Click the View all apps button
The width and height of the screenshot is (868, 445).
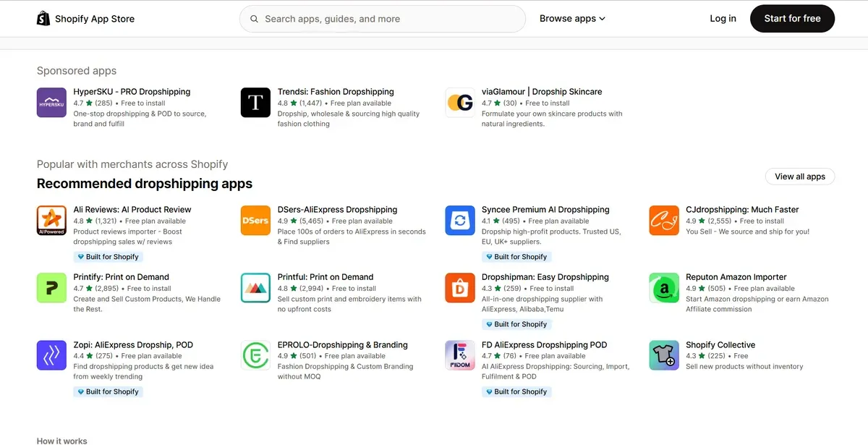click(800, 177)
